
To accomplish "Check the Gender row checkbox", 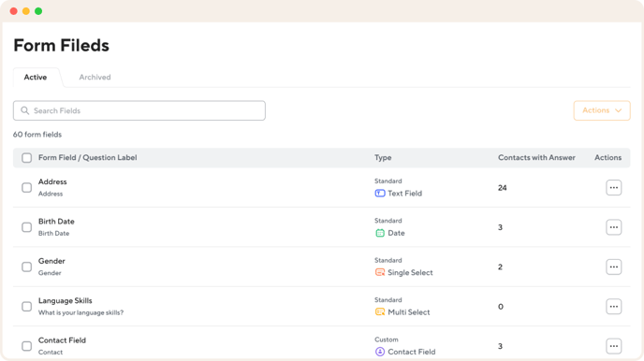I will pos(27,267).
